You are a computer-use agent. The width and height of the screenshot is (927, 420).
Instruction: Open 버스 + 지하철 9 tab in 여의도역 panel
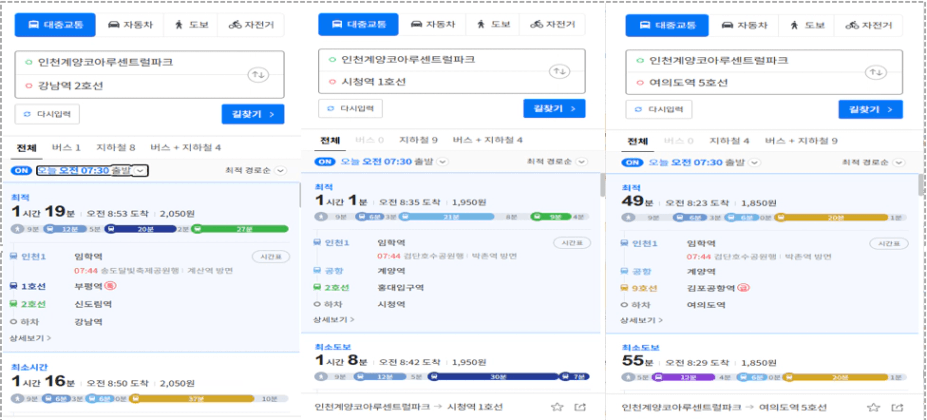[x=801, y=141]
